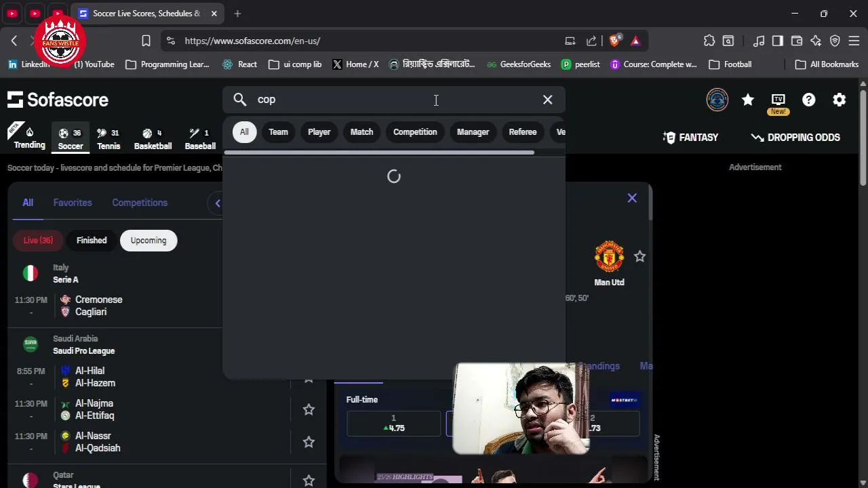The image size is (868, 488).
Task: Filter search results by Player
Action: (319, 132)
